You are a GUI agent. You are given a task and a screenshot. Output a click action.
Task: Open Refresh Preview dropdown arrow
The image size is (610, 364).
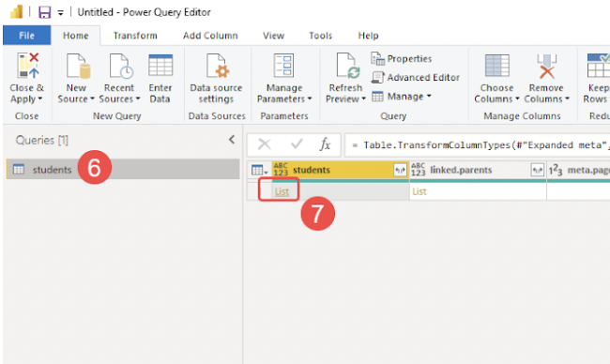point(363,99)
